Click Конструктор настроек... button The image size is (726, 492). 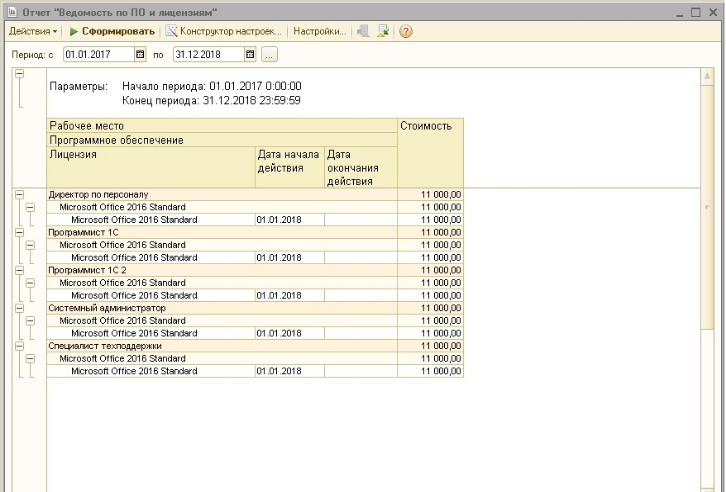(224, 31)
